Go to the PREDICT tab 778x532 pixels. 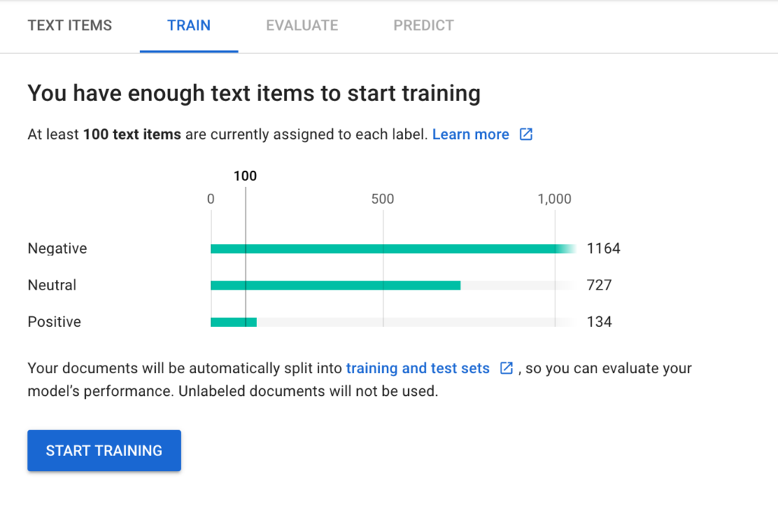pos(423,25)
